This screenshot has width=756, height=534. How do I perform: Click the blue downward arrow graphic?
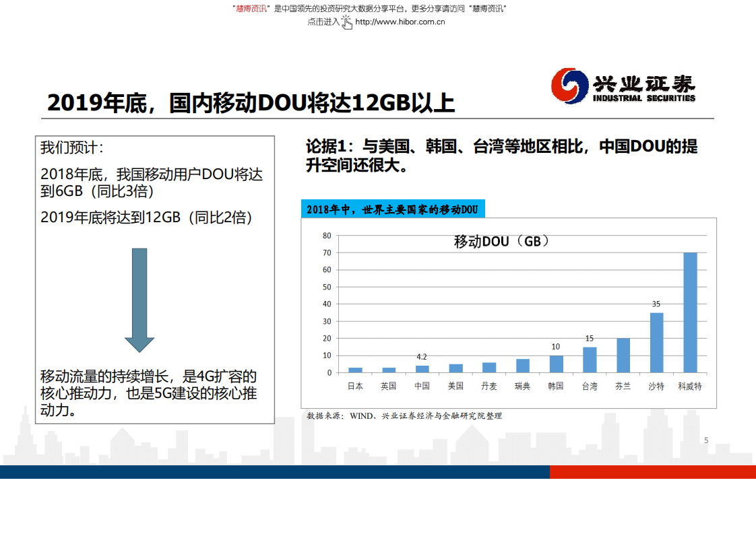click(140, 300)
